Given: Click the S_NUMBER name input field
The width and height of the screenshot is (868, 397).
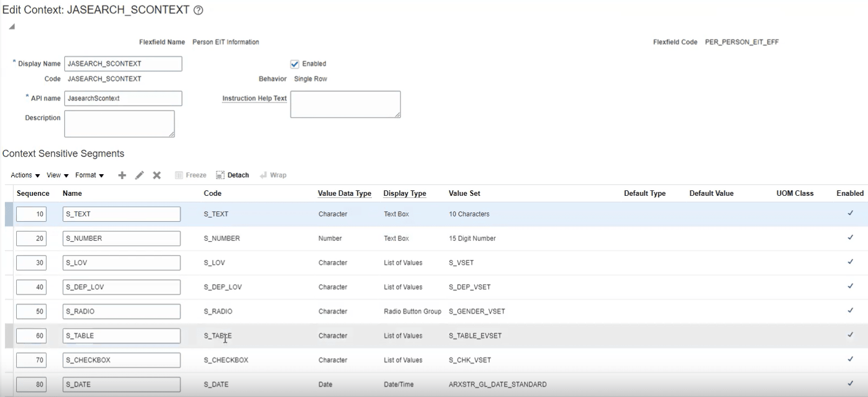Looking at the screenshot, I should pyautogui.click(x=122, y=239).
